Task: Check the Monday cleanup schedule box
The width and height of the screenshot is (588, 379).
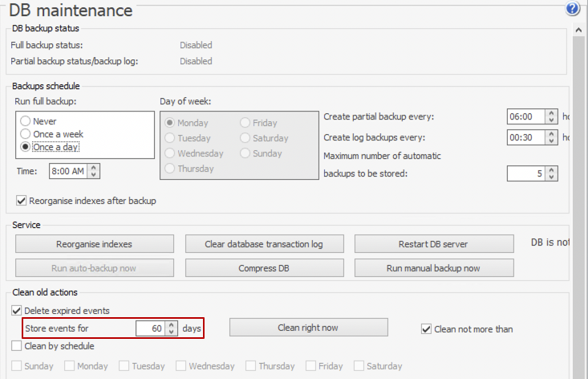Action: pyautogui.click(x=69, y=366)
